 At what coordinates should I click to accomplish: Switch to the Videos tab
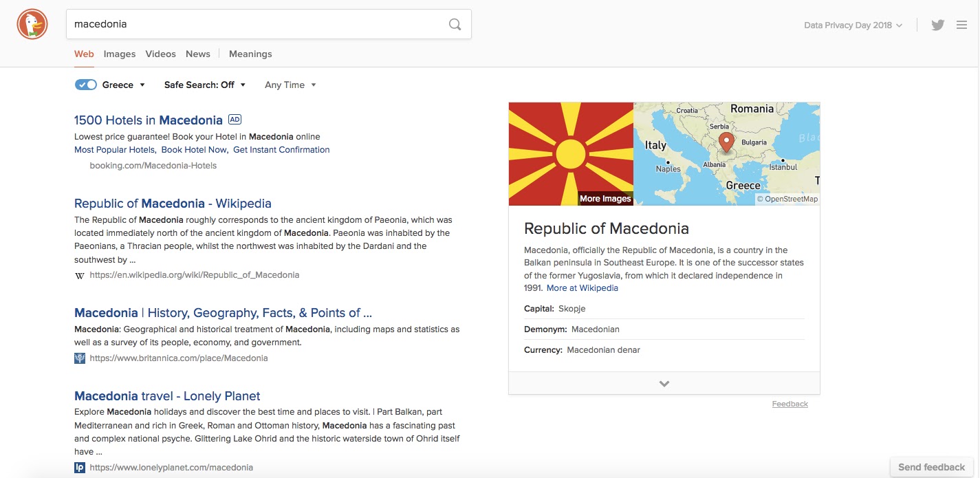pyautogui.click(x=161, y=54)
